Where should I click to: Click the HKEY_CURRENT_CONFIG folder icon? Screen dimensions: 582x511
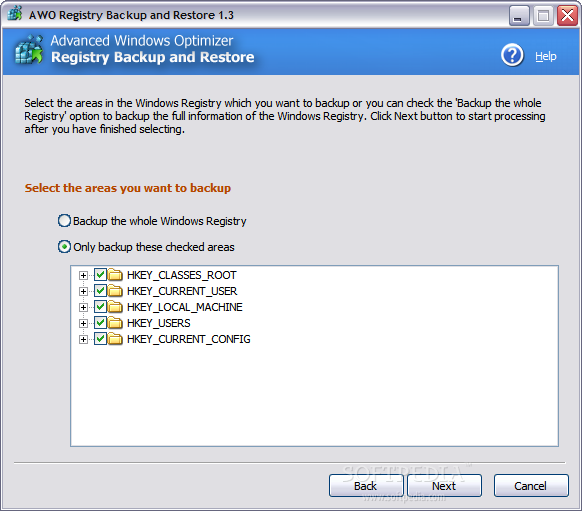115,339
